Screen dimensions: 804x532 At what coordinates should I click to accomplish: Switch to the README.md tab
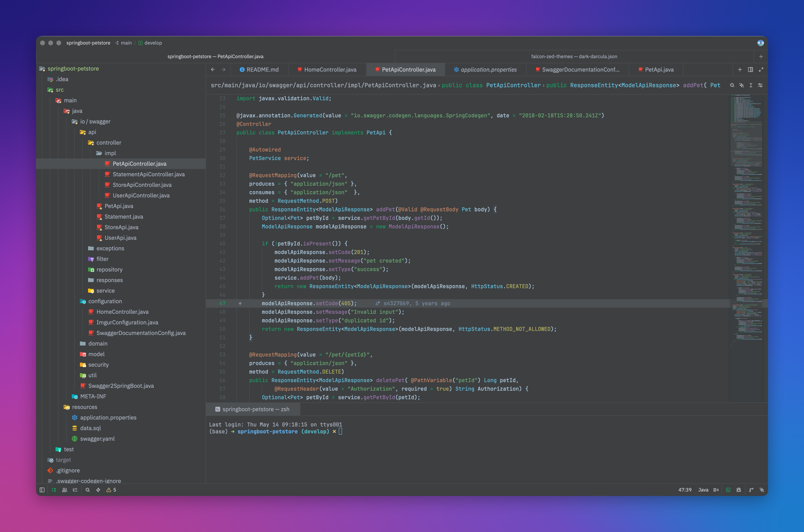259,70
